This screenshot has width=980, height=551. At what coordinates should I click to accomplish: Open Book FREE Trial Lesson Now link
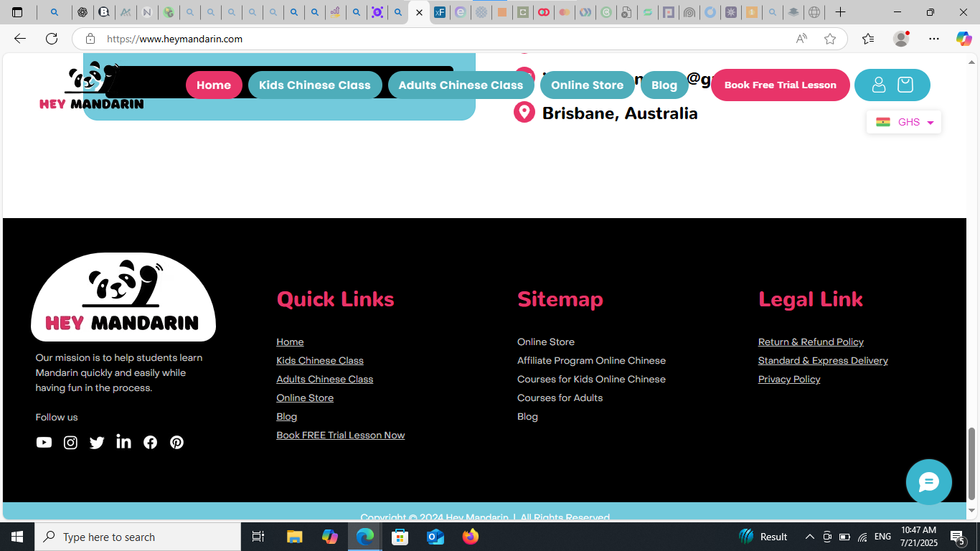[341, 435]
